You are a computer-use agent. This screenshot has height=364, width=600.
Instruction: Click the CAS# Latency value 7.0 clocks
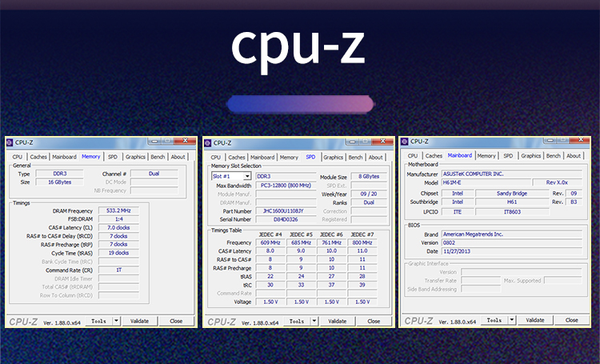point(118,227)
